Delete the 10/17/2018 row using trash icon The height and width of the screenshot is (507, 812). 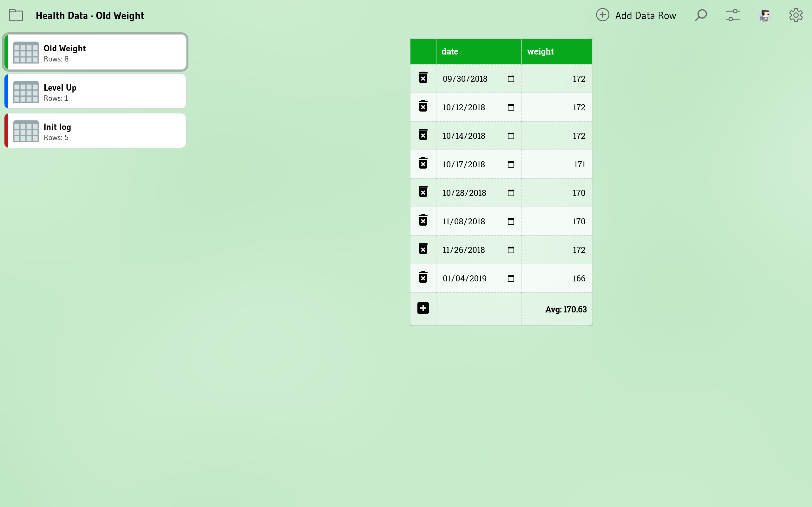[x=423, y=163]
